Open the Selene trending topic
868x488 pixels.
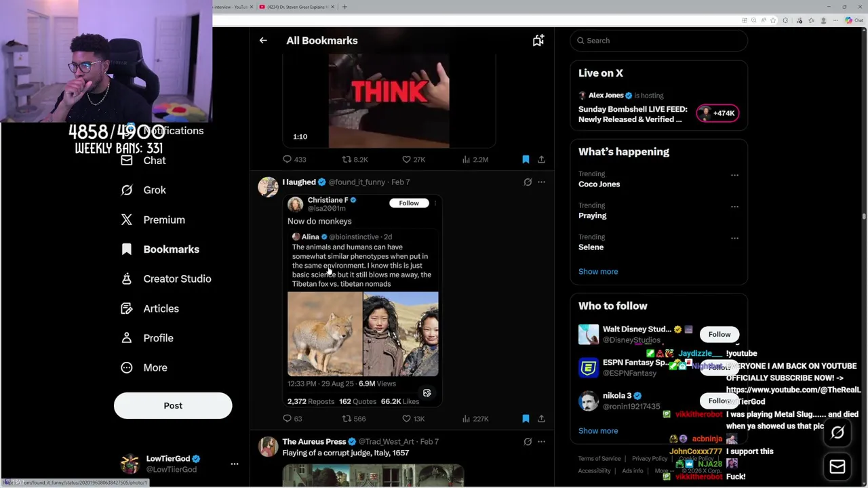point(591,247)
